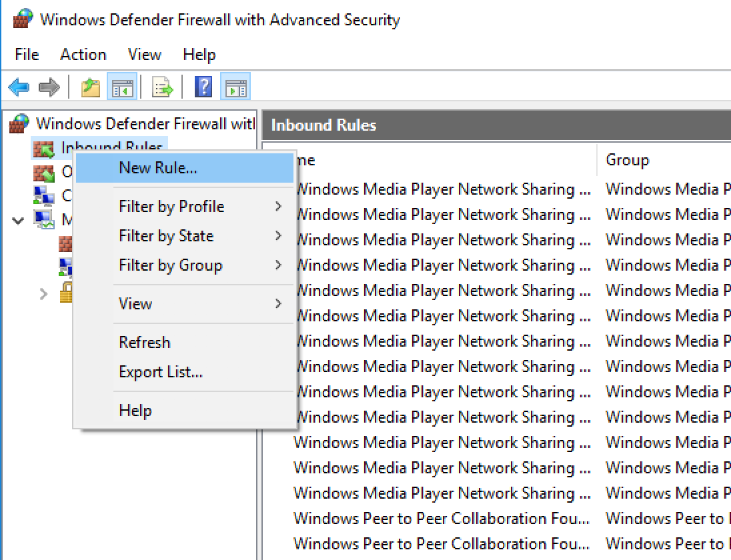Click the Back arrow toolbar icon
This screenshot has height=560, width=731.
pos(19,87)
